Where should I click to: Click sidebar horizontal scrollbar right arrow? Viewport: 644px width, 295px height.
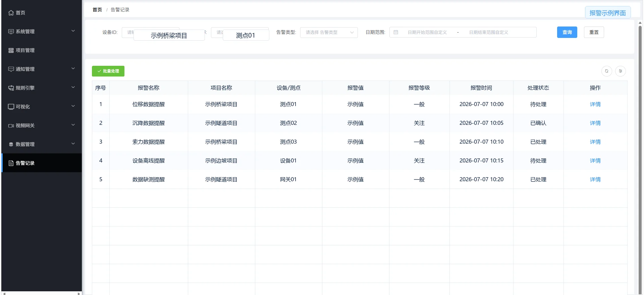tap(79, 294)
